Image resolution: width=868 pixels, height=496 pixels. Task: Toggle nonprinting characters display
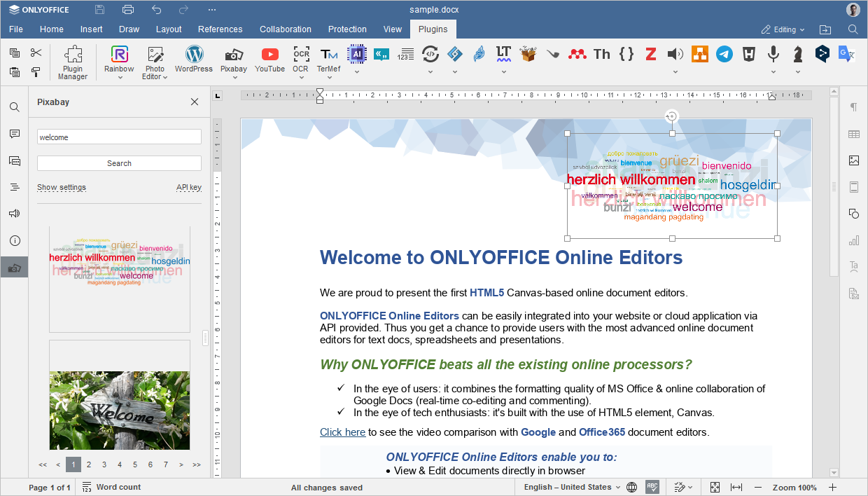tap(853, 107)
